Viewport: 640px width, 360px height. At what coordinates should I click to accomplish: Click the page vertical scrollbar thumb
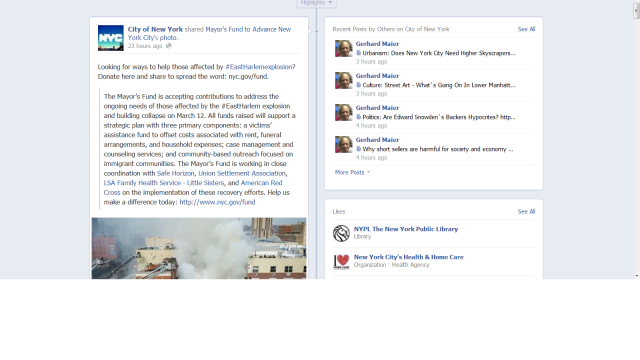(x=636, y=10)
